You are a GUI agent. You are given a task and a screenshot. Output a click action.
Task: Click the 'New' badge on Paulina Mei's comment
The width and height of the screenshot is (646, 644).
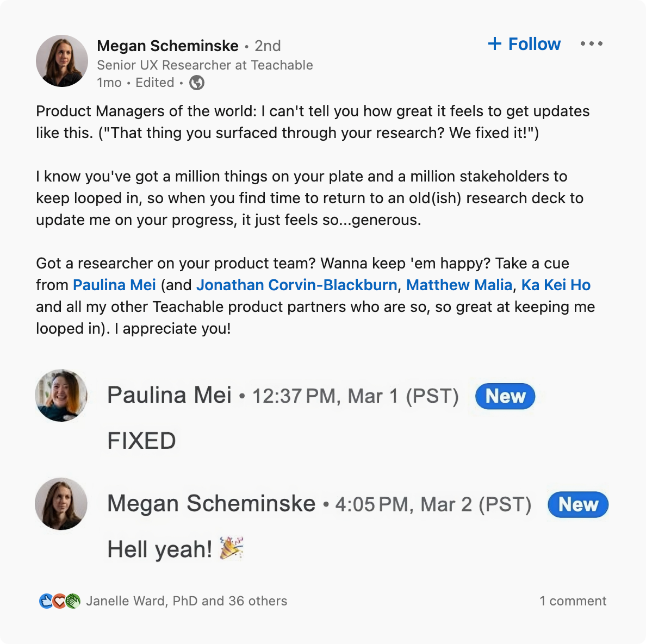click(x=504, y=396)
